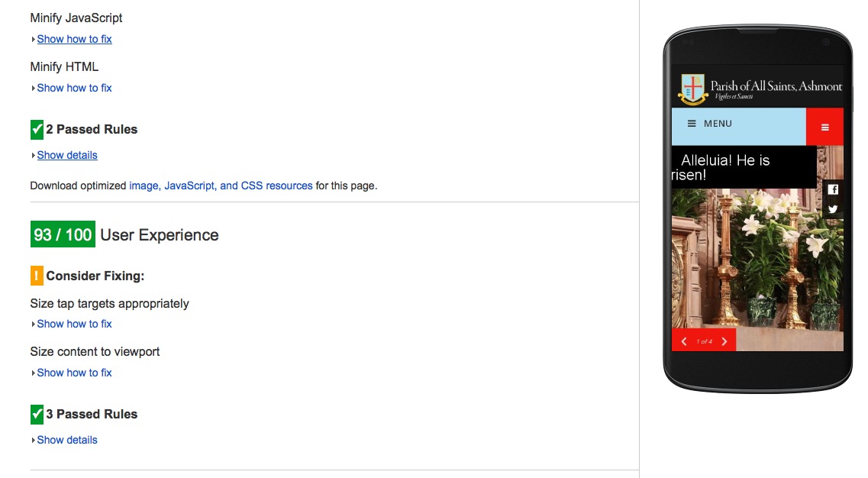Expand Show how to fix under Minify JavaScript
The image size is (868, 478).
point(74,40)
